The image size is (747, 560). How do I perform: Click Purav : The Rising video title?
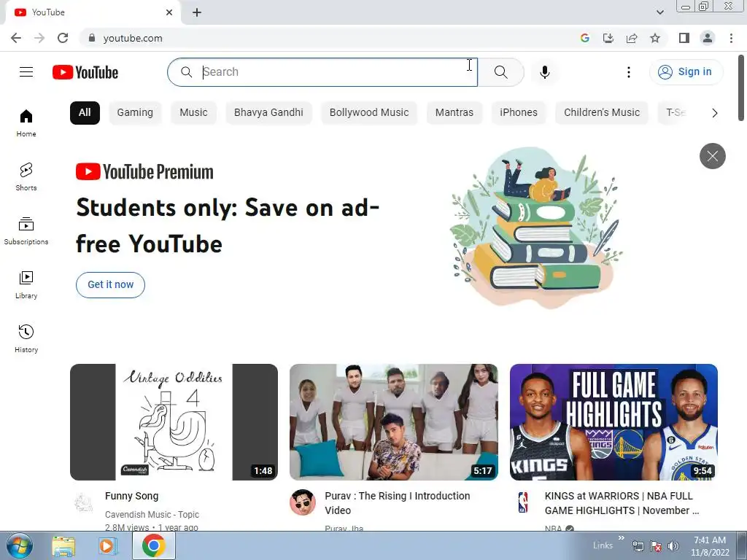(x=398, y=503)
